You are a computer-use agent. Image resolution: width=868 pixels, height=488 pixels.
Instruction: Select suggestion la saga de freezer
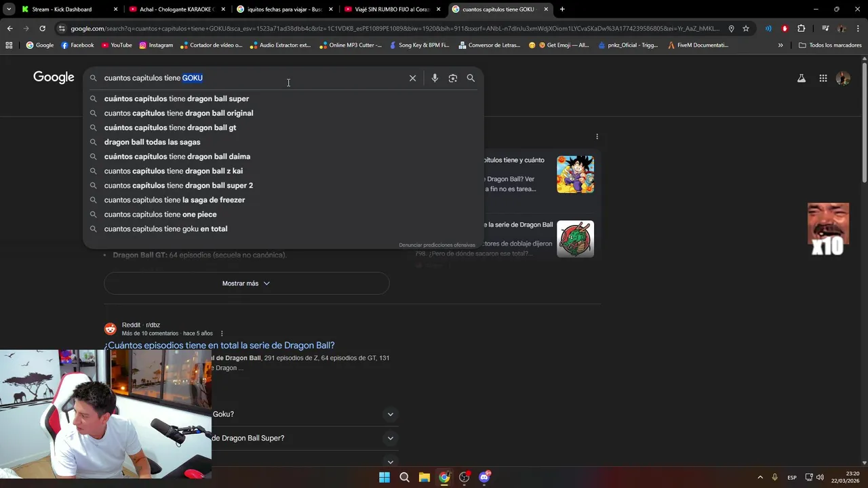(283, 200)
